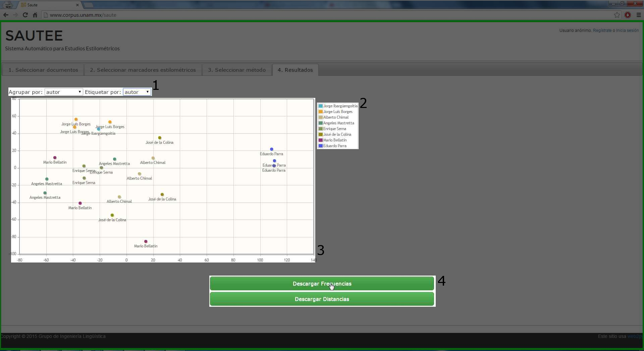Click the topmost José de la Colina point
The image size is (644, 351).
point(160,138)
